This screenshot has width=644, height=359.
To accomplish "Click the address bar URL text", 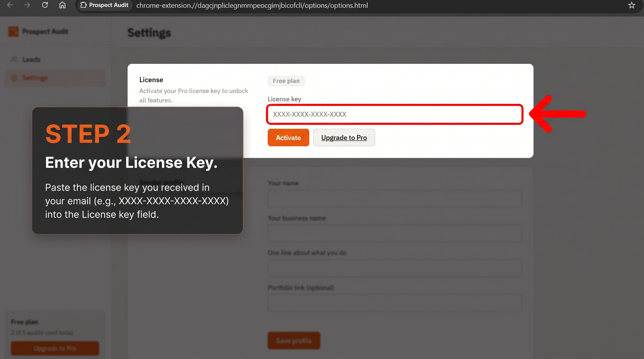I will [x=252, y=5].
